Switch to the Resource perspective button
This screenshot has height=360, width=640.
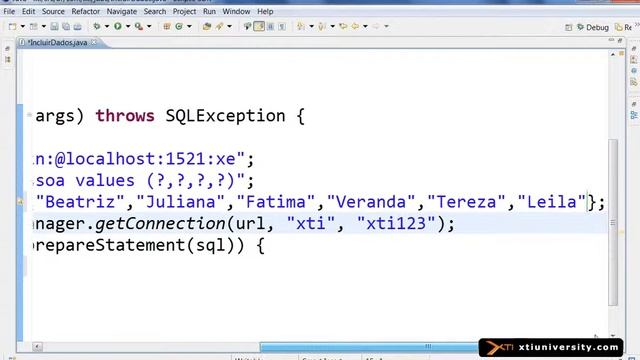[623, 27]
